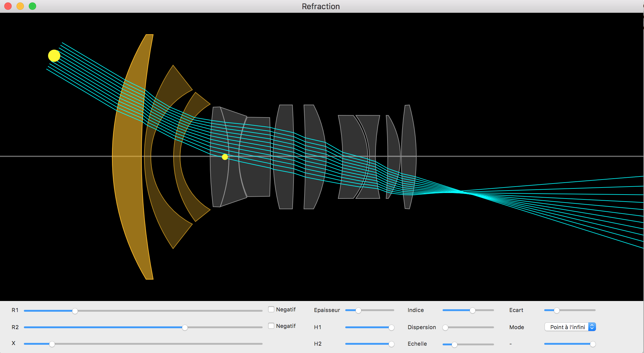Click the Ecart slider knob

(557, 310)
